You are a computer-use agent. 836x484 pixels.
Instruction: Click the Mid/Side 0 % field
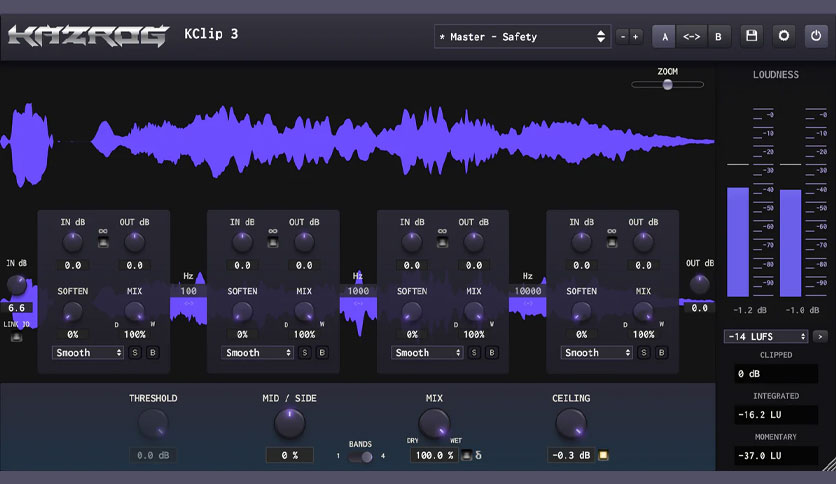coord(290,455)
